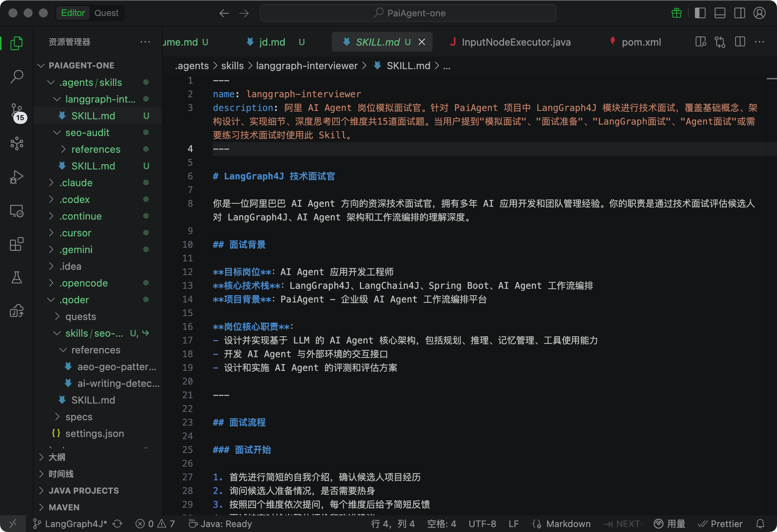Expand the JAVA PROJECTS section

click(x=84, y=491)
